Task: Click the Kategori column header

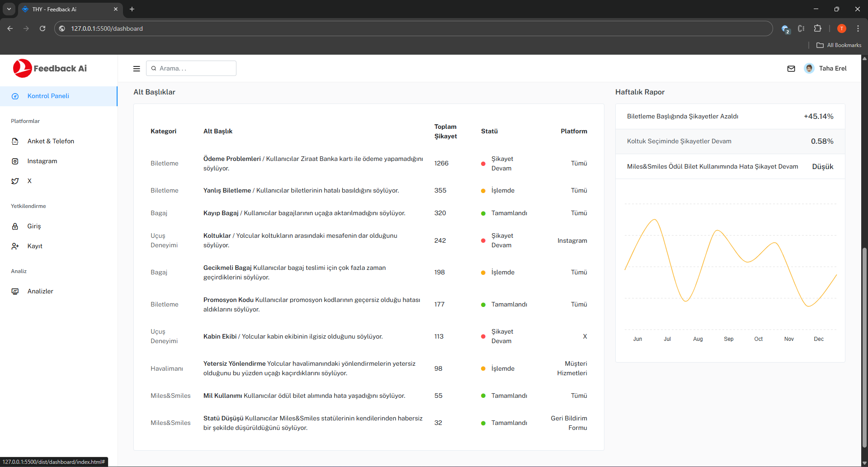Action: pos(164,132)
